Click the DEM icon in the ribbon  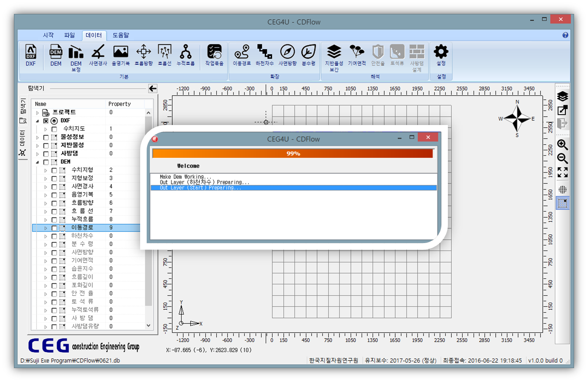pos(56,56)
